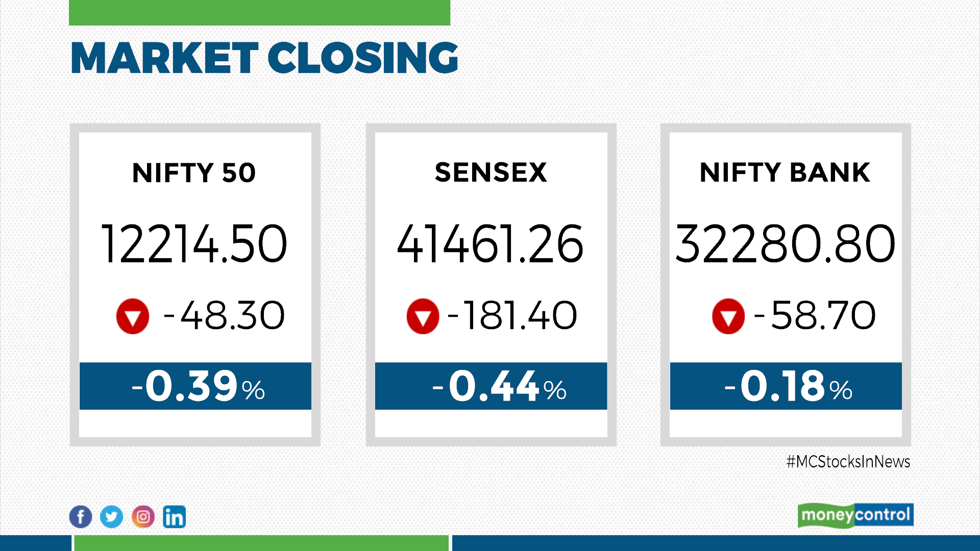Select the Instagram icon

[x=143, y=517]
